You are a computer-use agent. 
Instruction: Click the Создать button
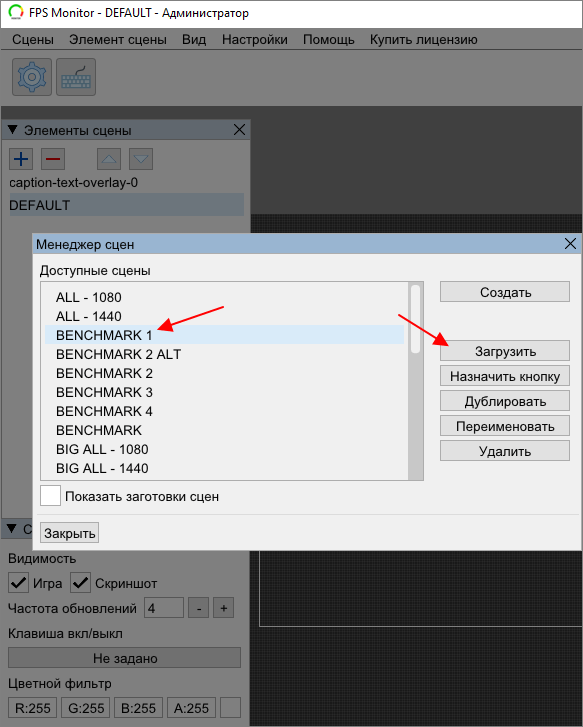(x=505, y=292)
